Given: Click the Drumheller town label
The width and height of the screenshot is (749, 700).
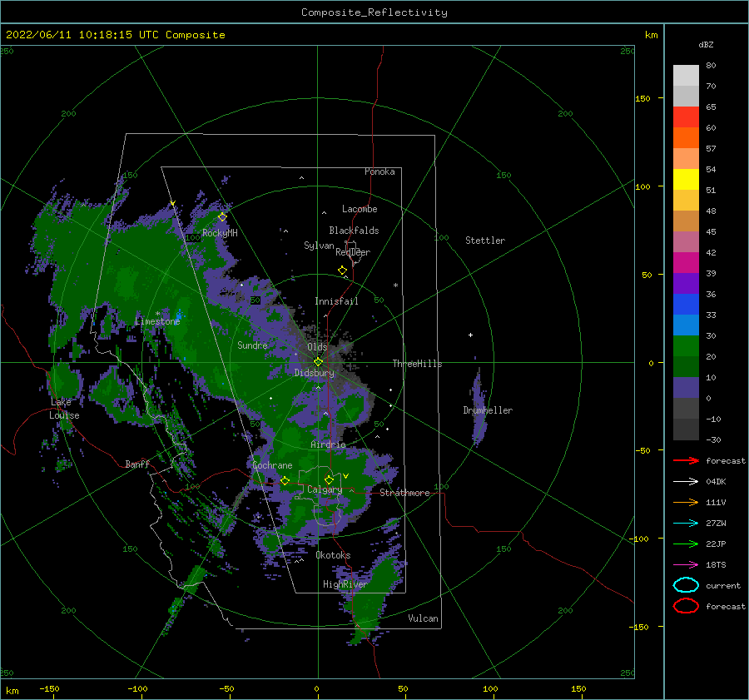Looking at the screenshot, I should coord(488,410).
